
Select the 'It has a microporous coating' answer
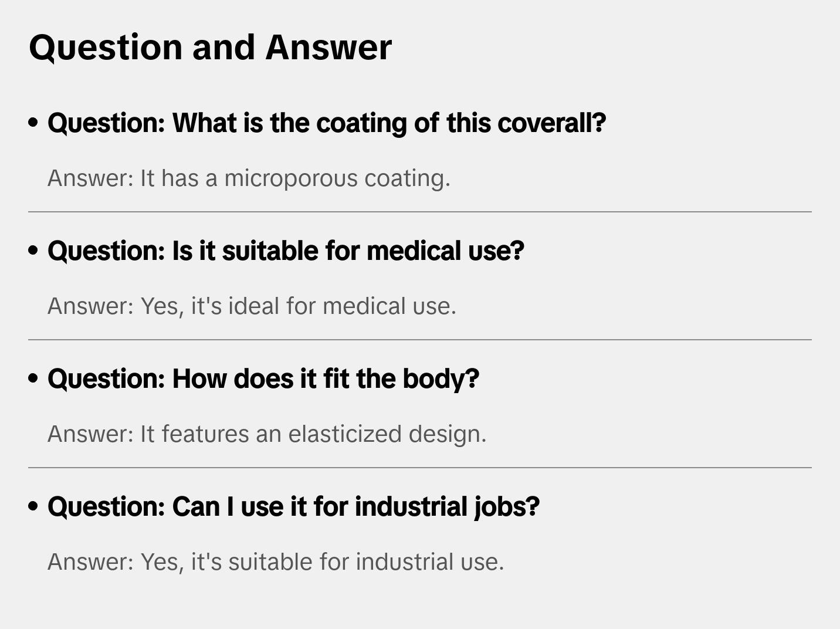tap(249, 178)
